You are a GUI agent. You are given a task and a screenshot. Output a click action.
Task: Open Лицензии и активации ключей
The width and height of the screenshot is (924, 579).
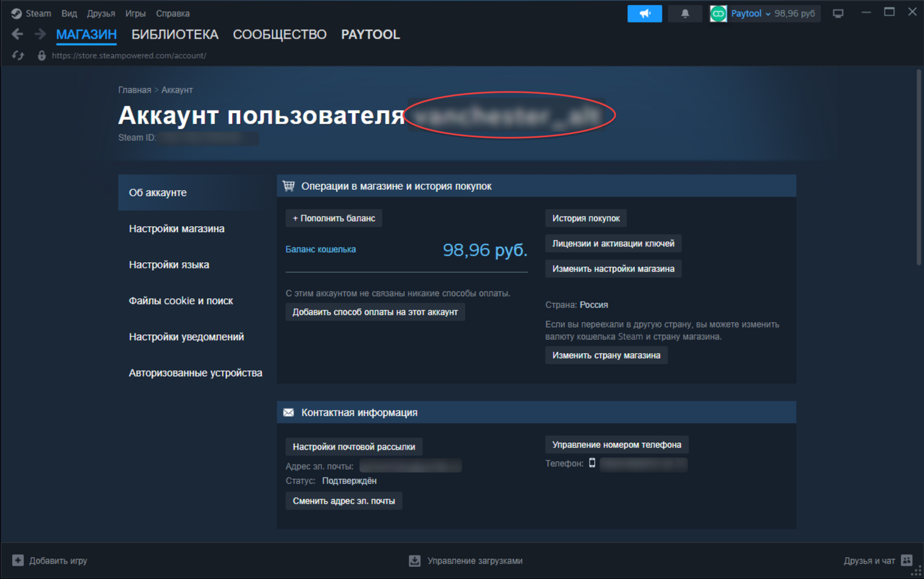click(x=613, y=244)
